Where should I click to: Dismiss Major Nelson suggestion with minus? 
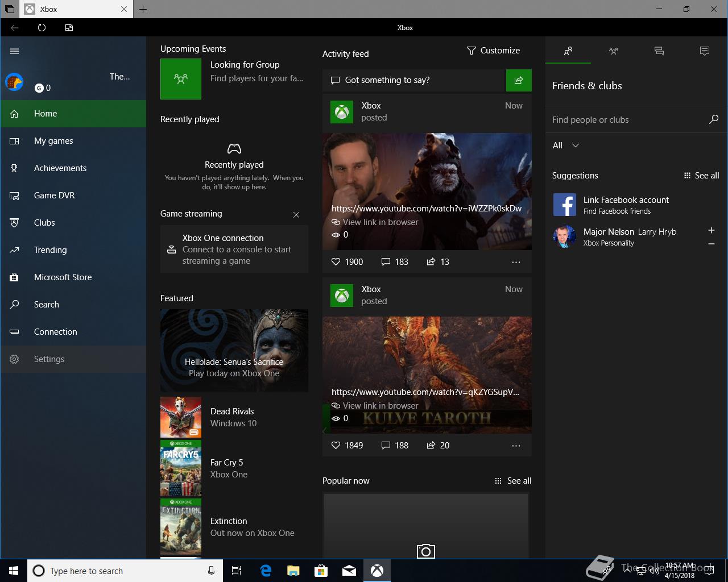[x=711, y=244]
